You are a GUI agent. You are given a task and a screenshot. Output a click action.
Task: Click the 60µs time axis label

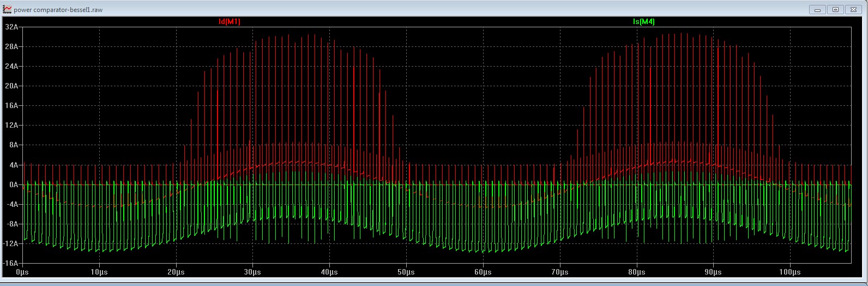(x=483, y=272)
